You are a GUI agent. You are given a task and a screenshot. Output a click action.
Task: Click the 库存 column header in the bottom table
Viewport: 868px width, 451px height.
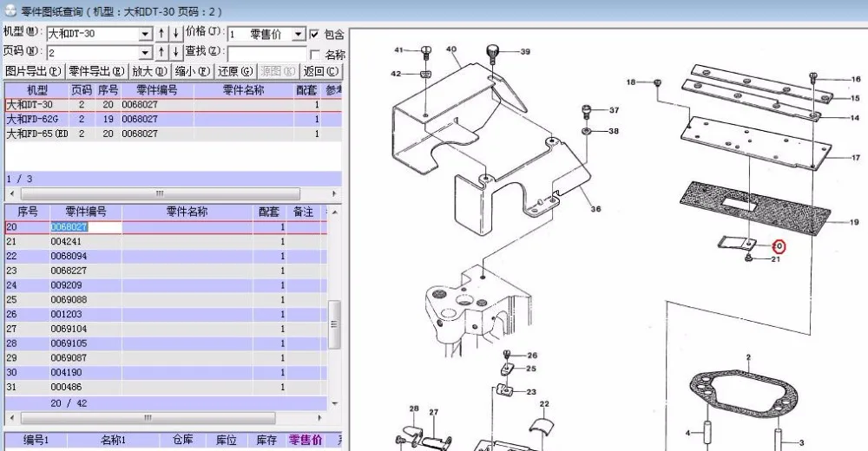point(266,440)
